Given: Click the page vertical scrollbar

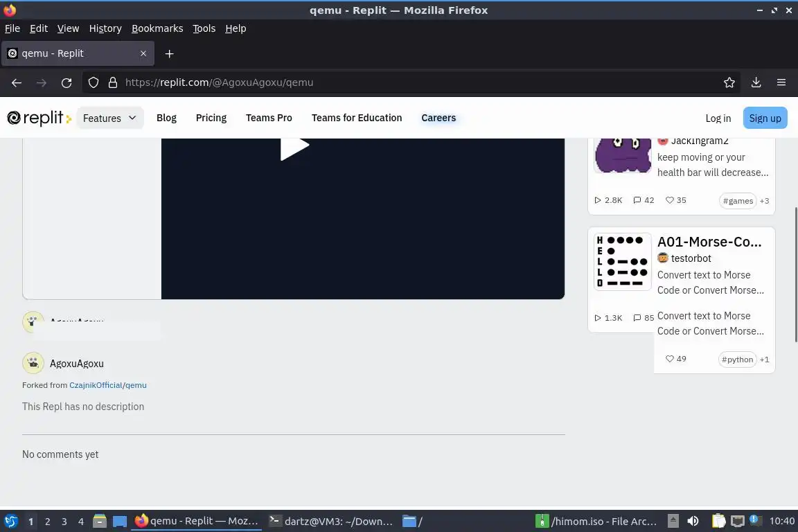Looking at the screenshot, I should pyautogui.click(x=795, y=275).
